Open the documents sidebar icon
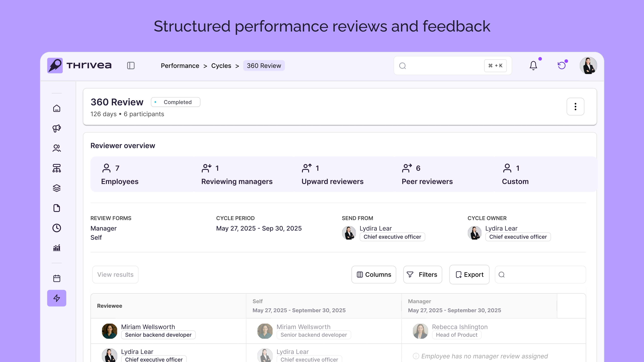Screen dimensions: 644x362 (57, 208)
